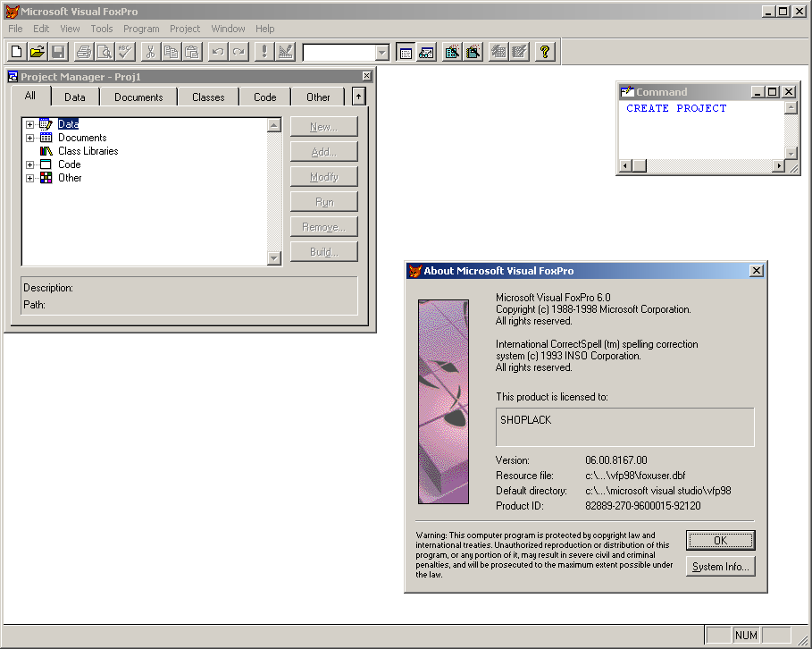Image resolution: width=812 pixels, height=649 pixels.
Task: Click the Paste clipboard icon
Action: [x=191, y=52]
